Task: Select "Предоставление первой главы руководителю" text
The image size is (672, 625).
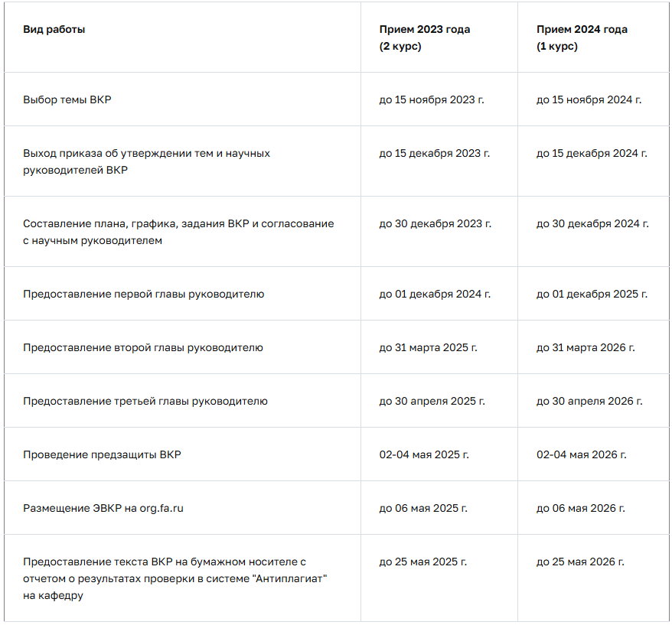Action: tap(144, 294)
